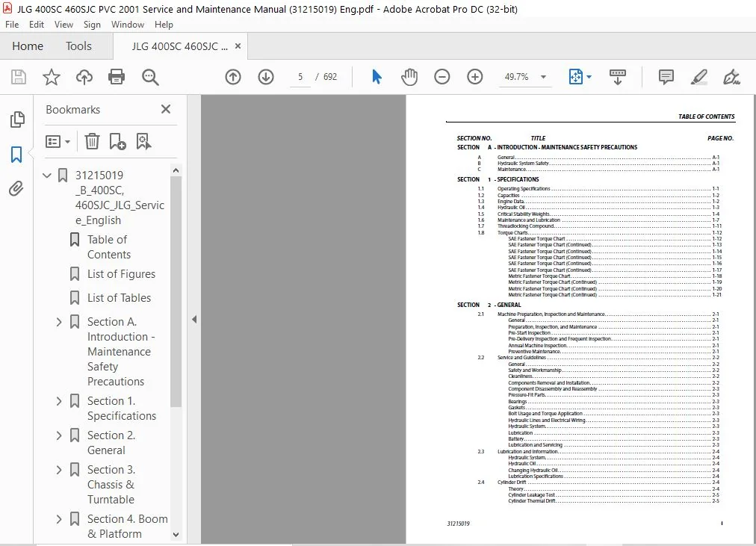Open the Sign document pen tool
This screenshot has width=756, height=546.
click(x=731, y=77)
